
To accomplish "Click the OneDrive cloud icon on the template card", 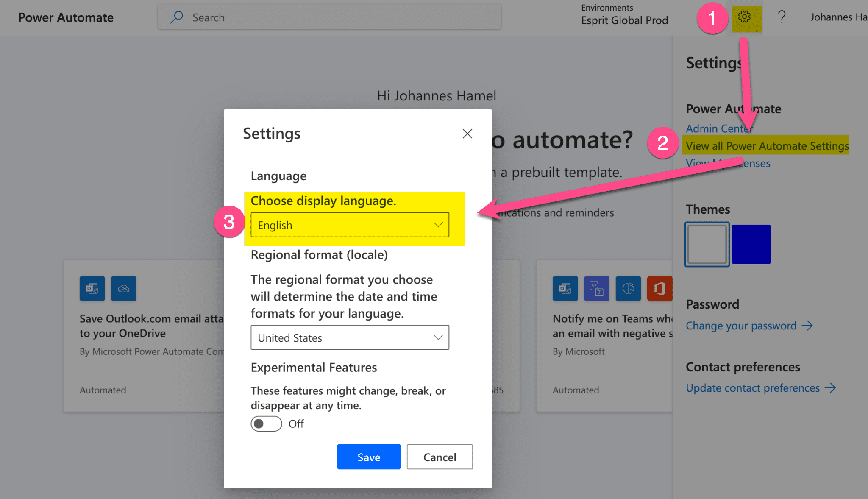I will [x=123, y=288].
